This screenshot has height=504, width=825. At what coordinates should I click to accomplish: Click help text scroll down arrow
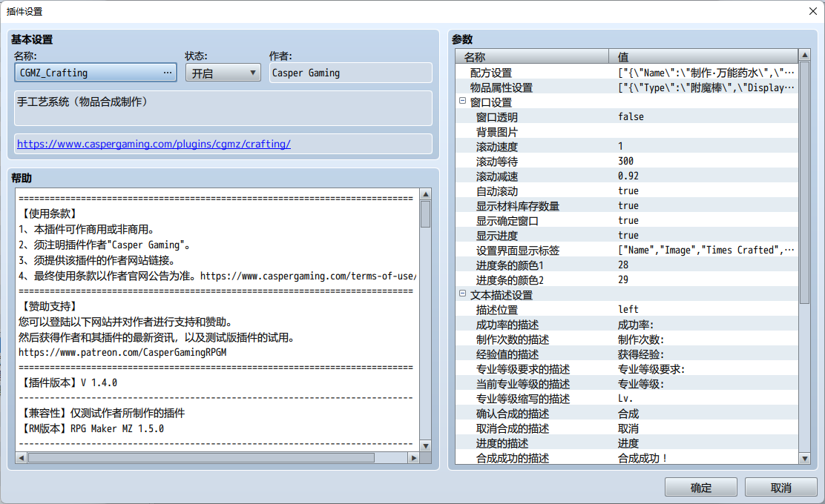coord(426,445)
